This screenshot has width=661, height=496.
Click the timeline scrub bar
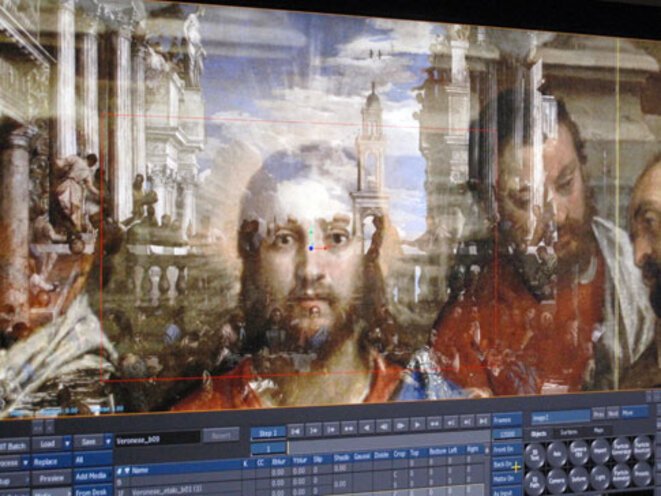[x=388, y=442]
